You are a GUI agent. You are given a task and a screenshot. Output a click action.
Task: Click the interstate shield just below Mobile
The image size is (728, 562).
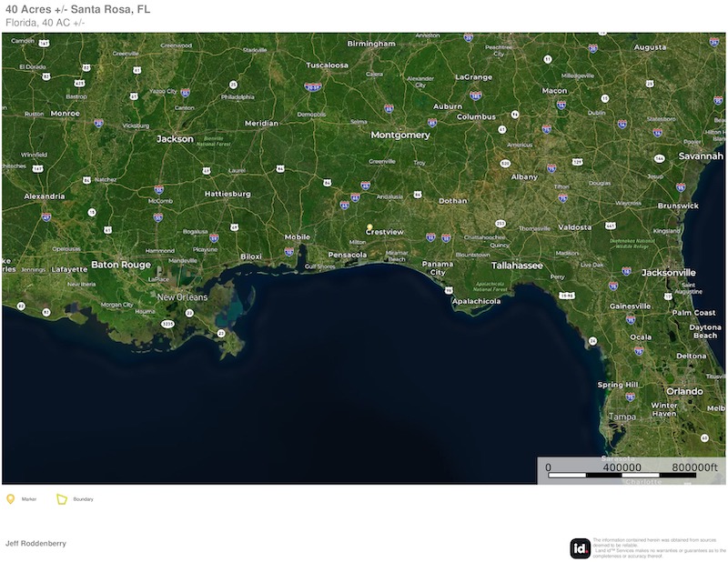pos(289,252)
